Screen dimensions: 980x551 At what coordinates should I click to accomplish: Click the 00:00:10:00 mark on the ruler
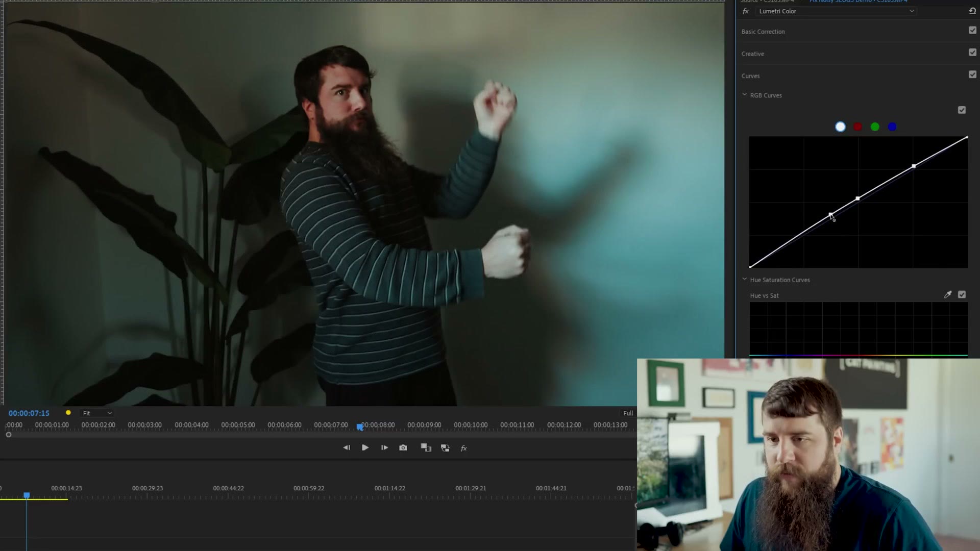pos(471,425)
